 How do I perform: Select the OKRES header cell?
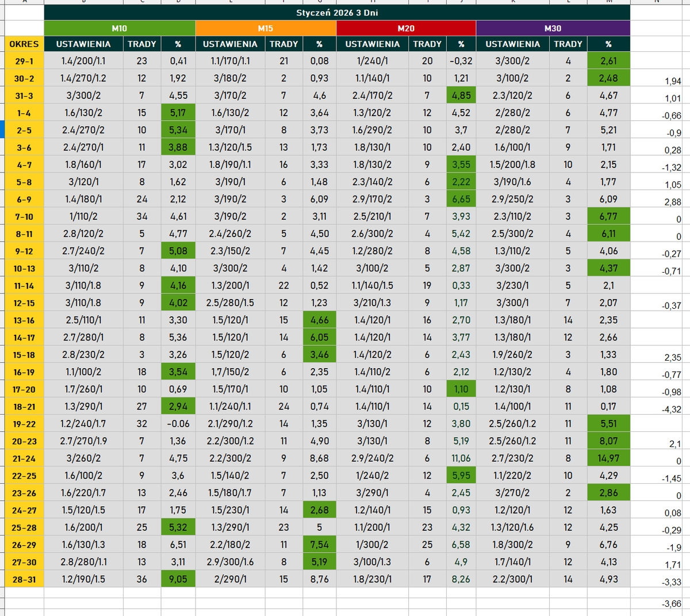point(24,44)
